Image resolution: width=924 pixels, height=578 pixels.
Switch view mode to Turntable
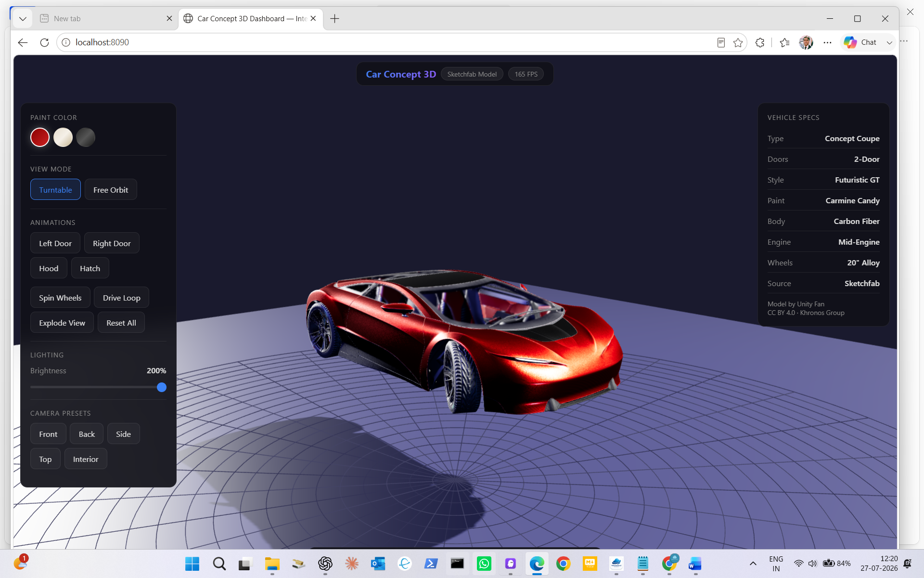point(55,190)
